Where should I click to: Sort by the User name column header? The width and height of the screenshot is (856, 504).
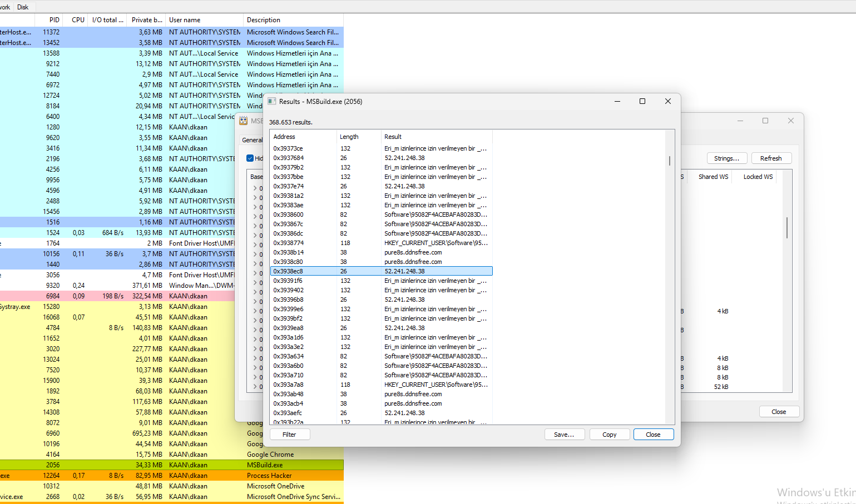(204, 20)
